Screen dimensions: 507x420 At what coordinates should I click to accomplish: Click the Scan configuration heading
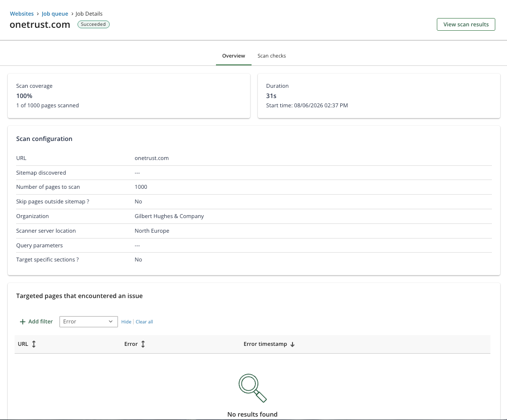click(44, 139)
